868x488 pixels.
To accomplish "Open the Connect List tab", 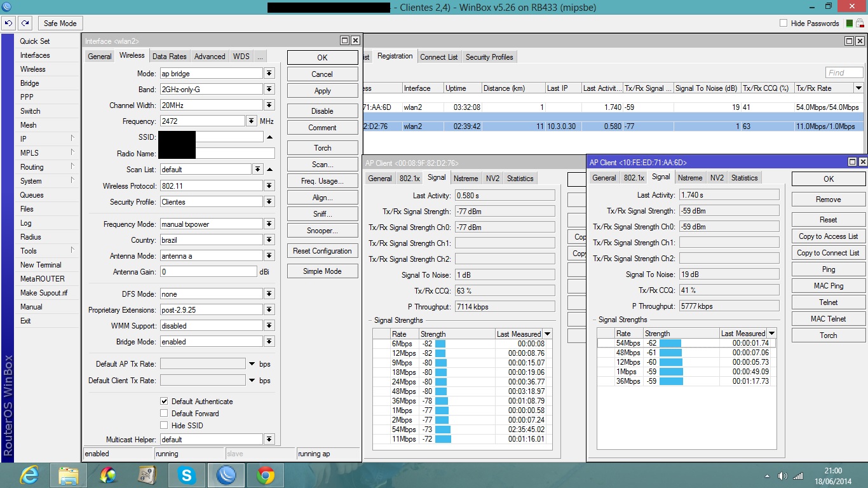I will tap(438, 57).
